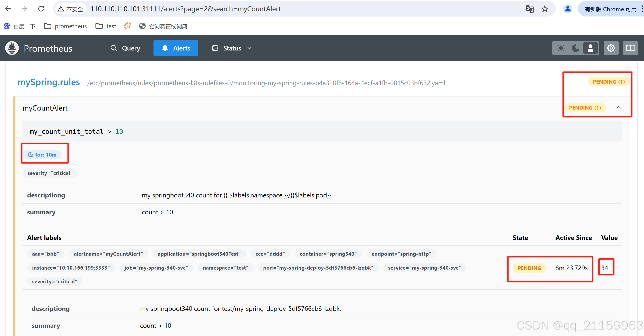Screen dimensions: 644x336
Task: Click the Prometheus title link
Action: coord(48,48)
